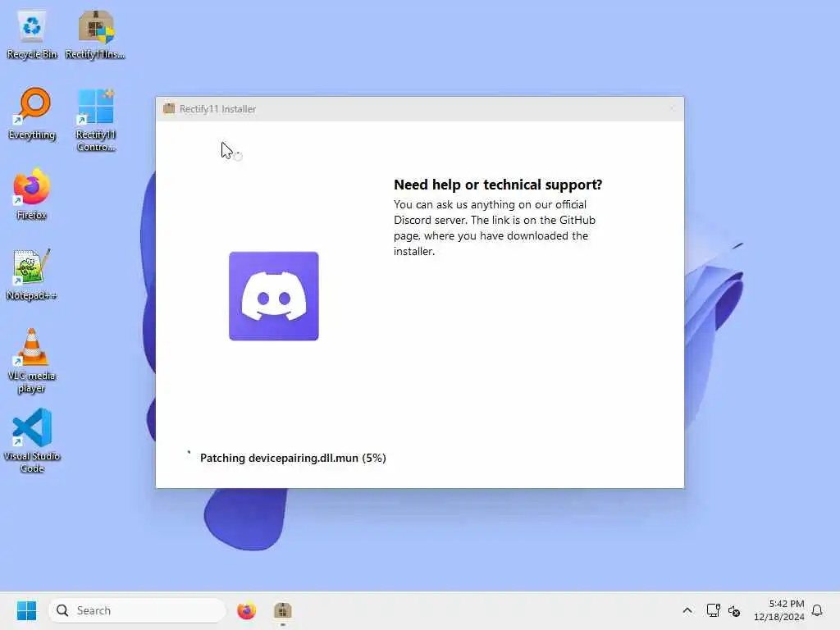This screenshot has width=840, height=630.
Task: Close the Rectify11 Installer window
Action: click(672, 109)
